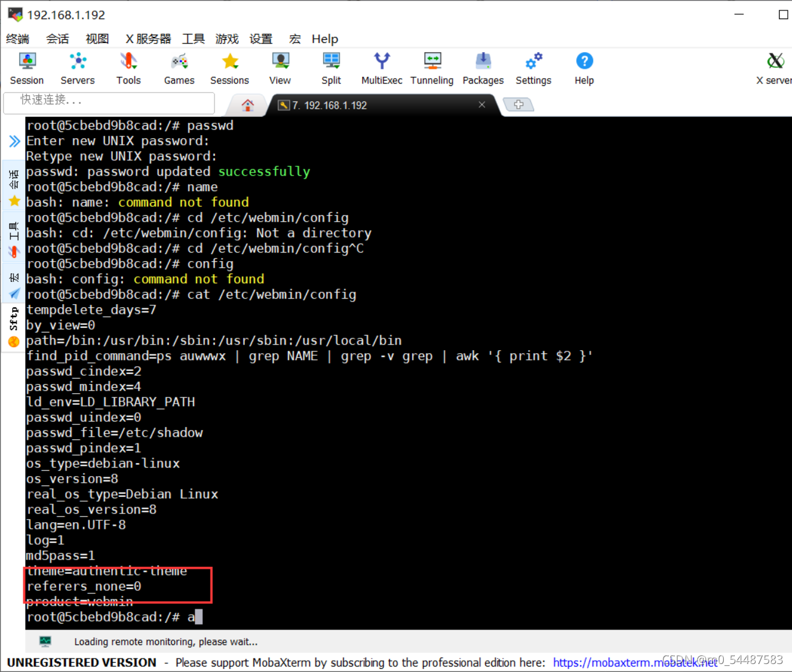Click the terminal line 'lang=en.UTF-8'

76,525
